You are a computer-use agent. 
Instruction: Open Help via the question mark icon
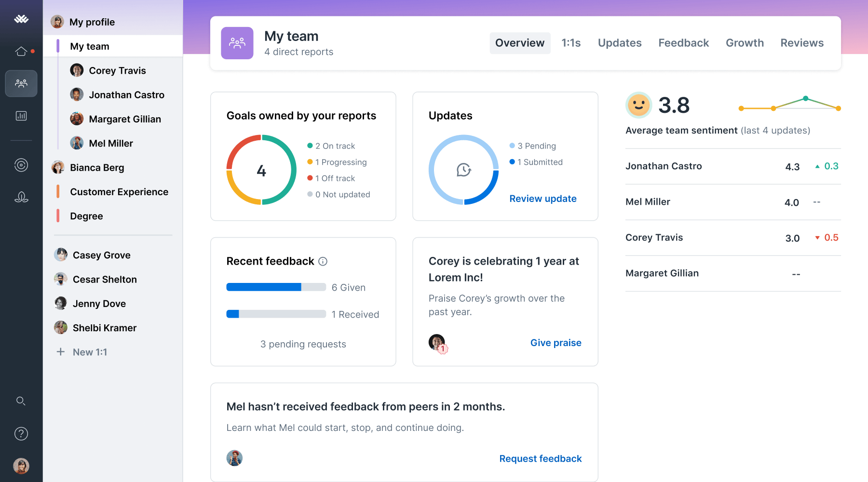[x=21, y=433]
